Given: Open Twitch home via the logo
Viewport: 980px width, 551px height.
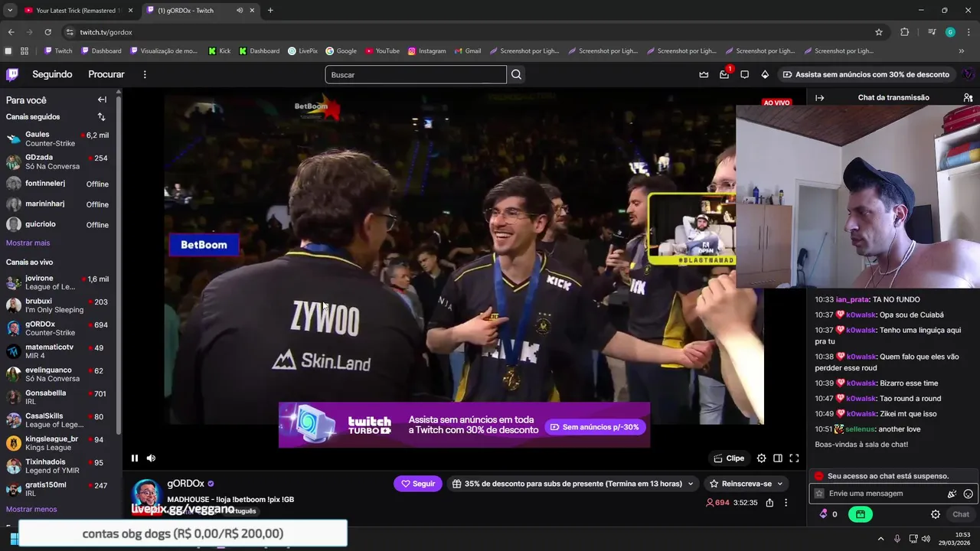Looking at the screenshot, I should point(12,74).
